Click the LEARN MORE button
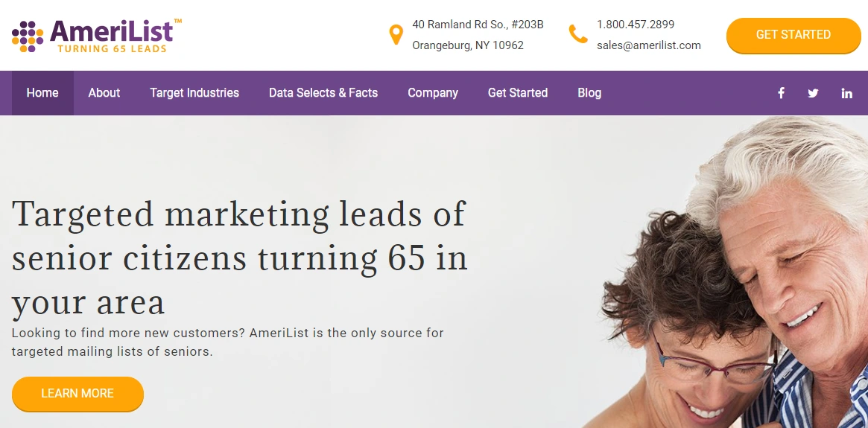 pyautogui.click(x=77, y=394)
